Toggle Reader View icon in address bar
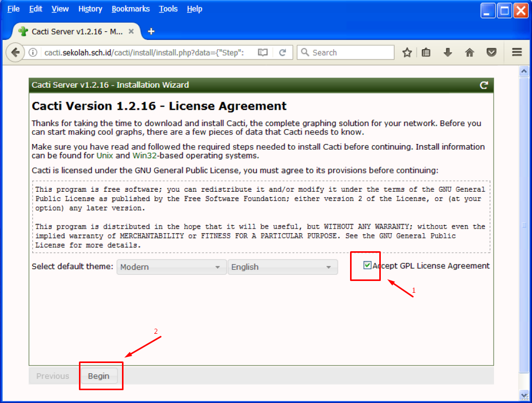This screenshot has height=403, width=532. coord(263,52)
